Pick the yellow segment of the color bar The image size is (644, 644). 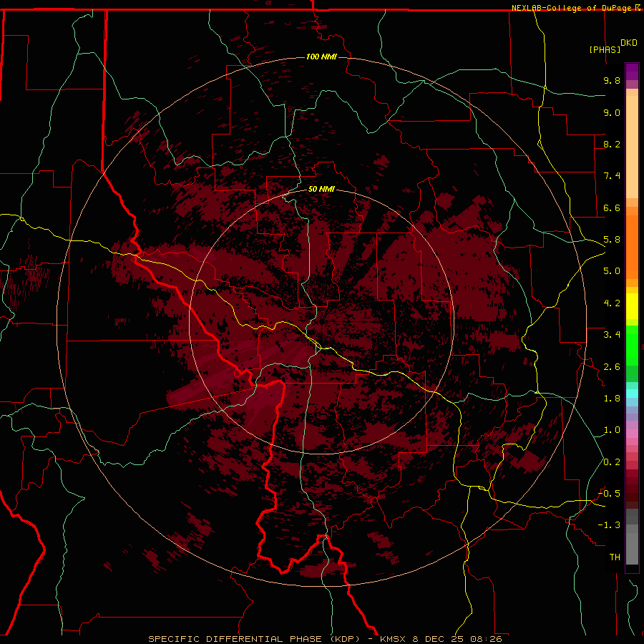(x=632, y=306)
